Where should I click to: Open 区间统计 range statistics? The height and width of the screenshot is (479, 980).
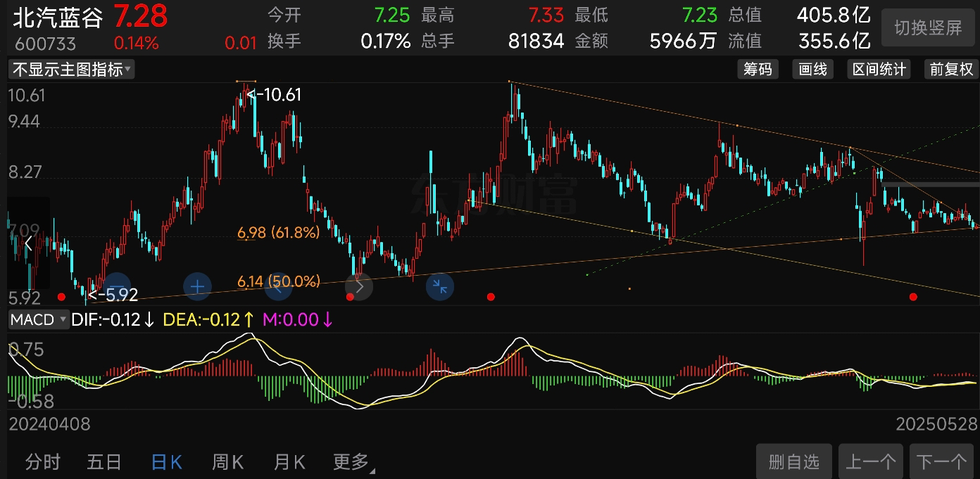click(x=879, y=69)
